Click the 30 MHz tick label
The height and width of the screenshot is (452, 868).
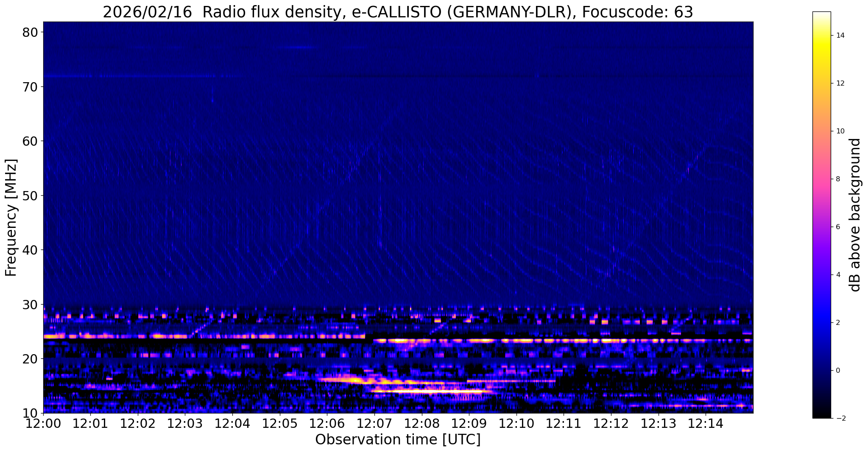coord(31,304)
